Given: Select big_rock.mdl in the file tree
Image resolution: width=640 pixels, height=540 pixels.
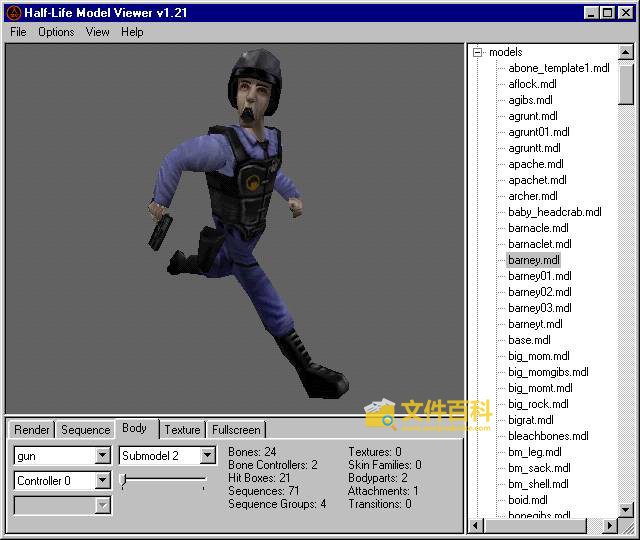Looking at the screenshot, I should pos(538,404).
